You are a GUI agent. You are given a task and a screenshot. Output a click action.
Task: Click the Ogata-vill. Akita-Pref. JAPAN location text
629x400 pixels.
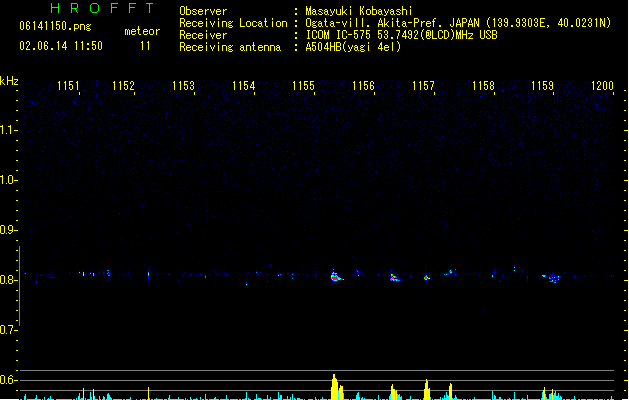point(458,23)
